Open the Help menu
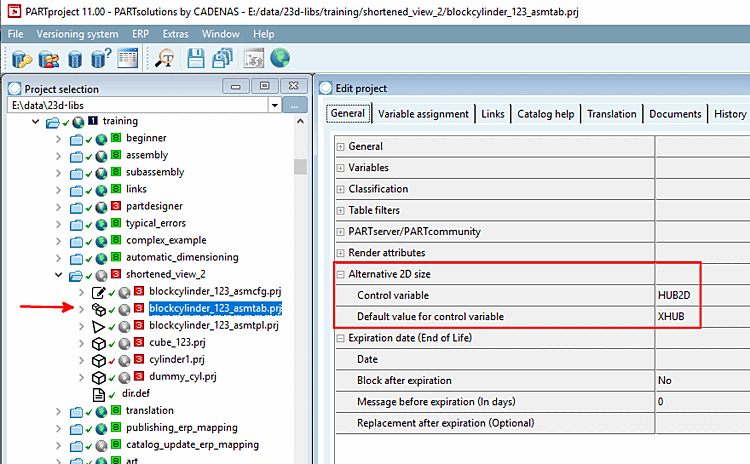This screenshot has height=464, width=750. pyautogui.click(x=264, y=34)
